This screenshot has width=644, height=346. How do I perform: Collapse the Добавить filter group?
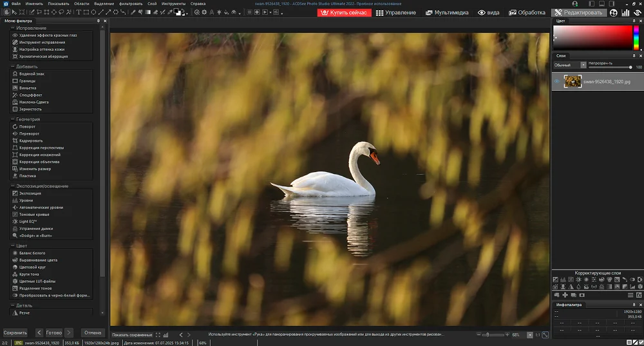(12, 66)
